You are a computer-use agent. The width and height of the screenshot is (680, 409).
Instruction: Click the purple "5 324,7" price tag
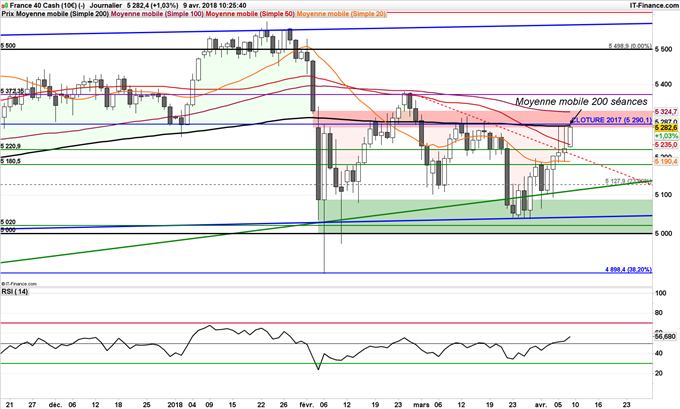click(x=666, y=112)
